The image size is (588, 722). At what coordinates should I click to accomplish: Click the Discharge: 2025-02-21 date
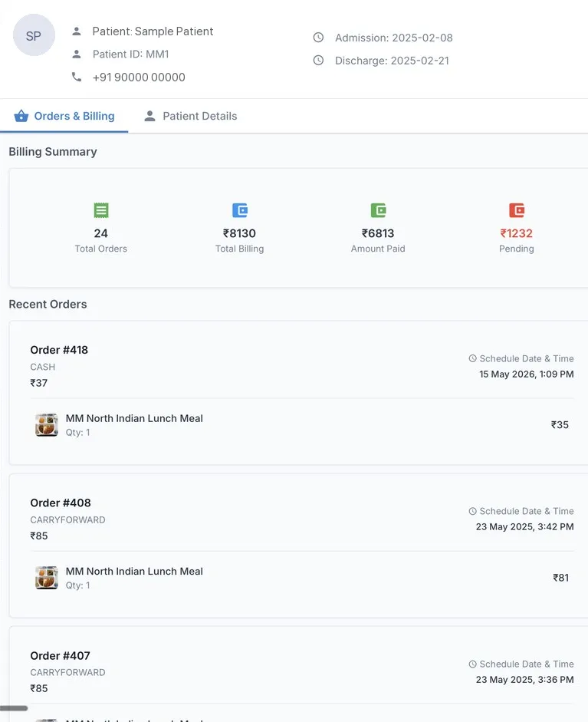click(x=392, y=61)
